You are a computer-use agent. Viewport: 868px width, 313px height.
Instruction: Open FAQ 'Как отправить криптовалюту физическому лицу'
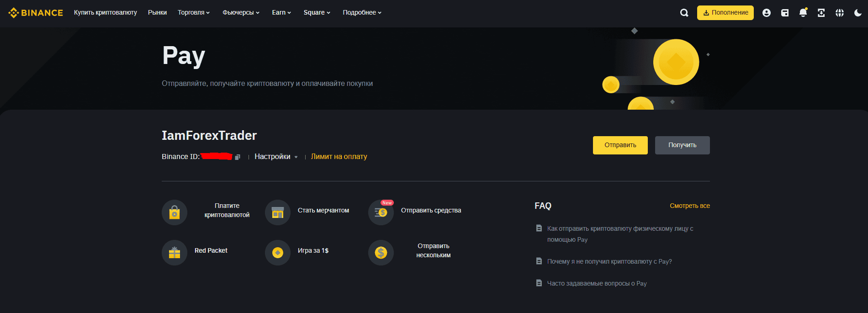(620, 234)
